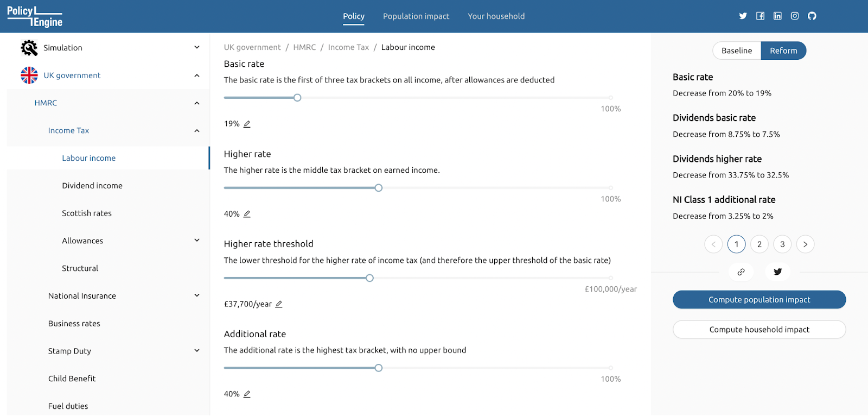Expand the National Insurance section
The height and width of the screenshot is (416, 868).
[x=197, y=295]
